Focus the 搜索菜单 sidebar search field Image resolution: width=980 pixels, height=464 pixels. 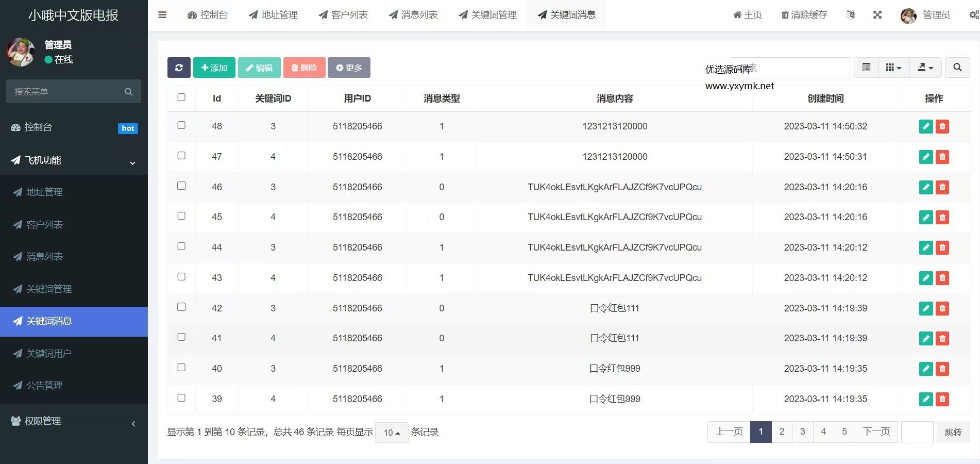tap(67, 91)
